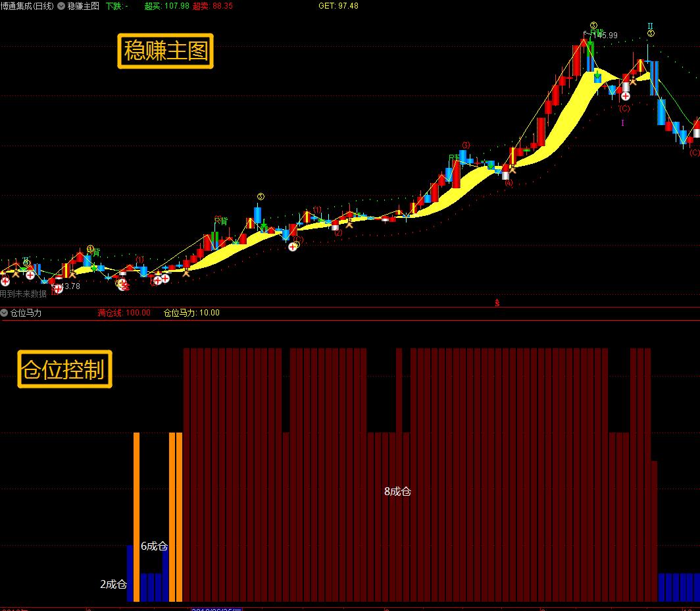Click the 43.78 low price label
This screenshot has height=611, width=700.
(70, 286)
